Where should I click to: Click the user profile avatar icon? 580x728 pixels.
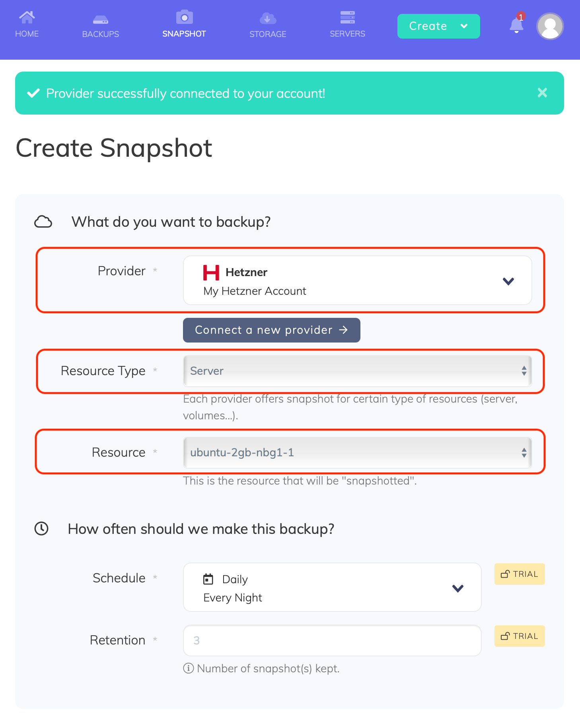550,26
